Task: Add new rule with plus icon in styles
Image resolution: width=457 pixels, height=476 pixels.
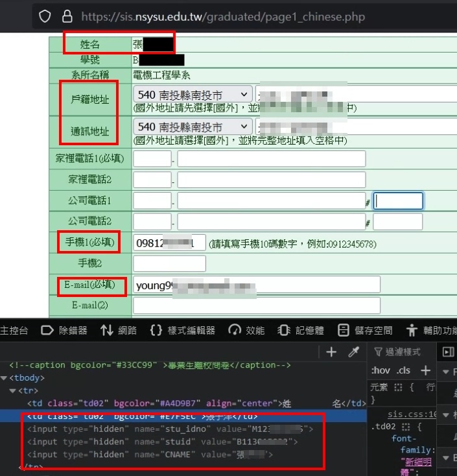Action: pos(426,370)
